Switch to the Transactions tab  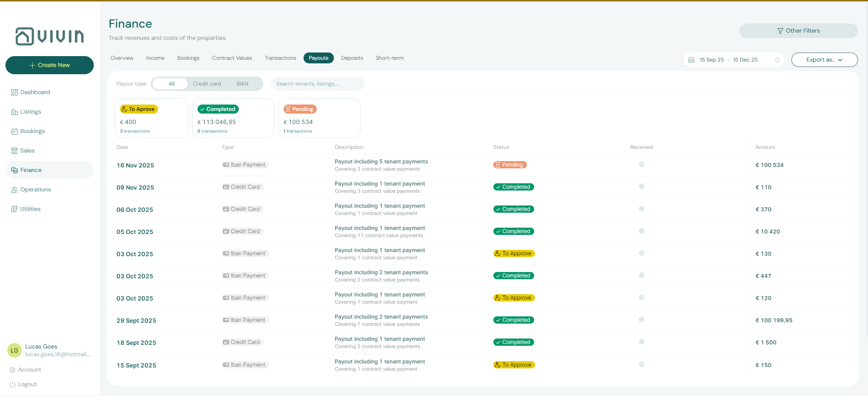tap(280, 58)
